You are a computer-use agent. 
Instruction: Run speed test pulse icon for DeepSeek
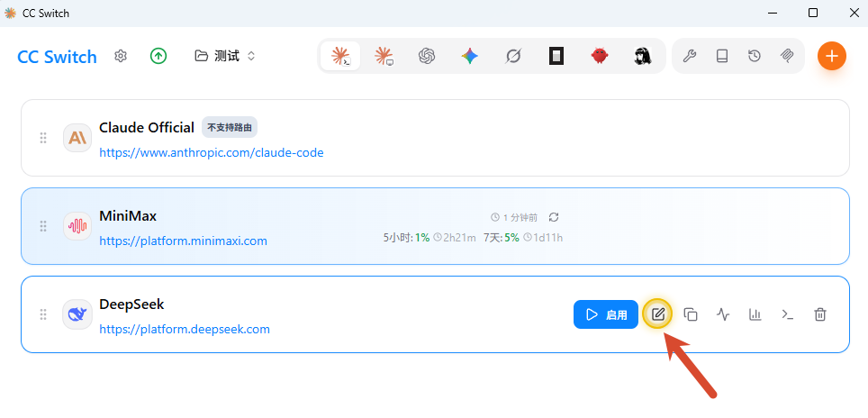click(723, 314)
